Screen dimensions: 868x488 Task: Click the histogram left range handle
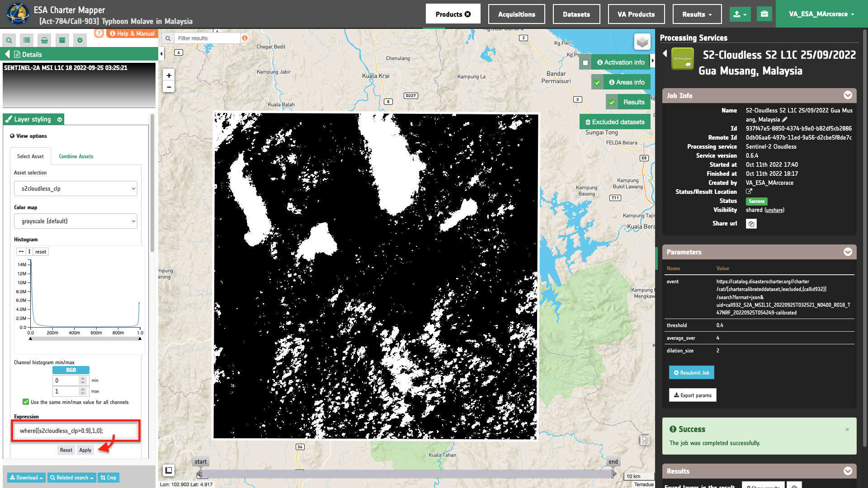pyautogui.click(x=30, y=338)
